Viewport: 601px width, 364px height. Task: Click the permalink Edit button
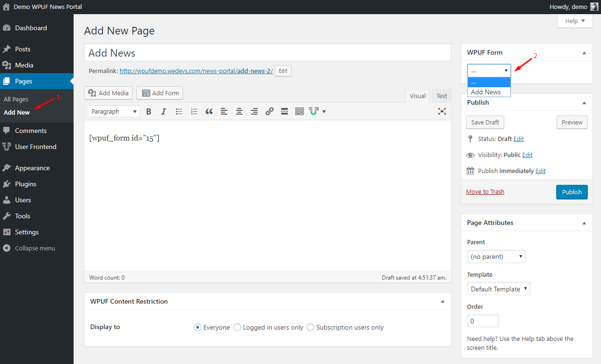coord(283,71)
